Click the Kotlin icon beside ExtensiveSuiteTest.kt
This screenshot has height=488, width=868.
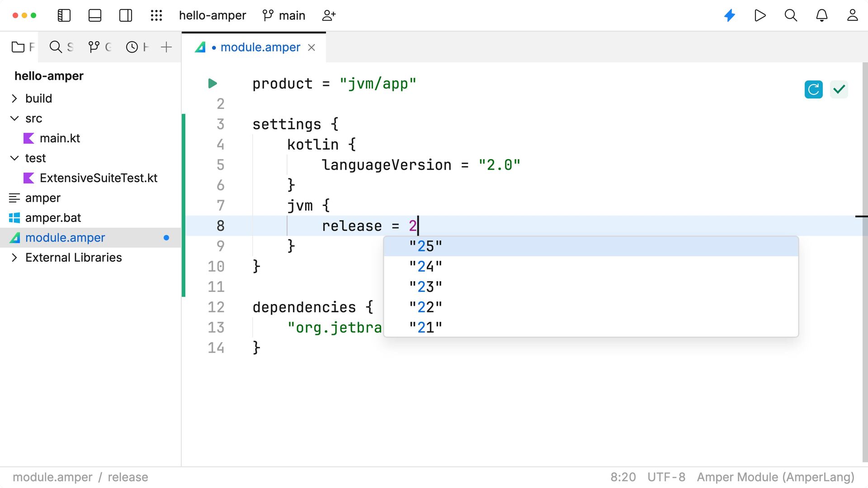(29, 178)
